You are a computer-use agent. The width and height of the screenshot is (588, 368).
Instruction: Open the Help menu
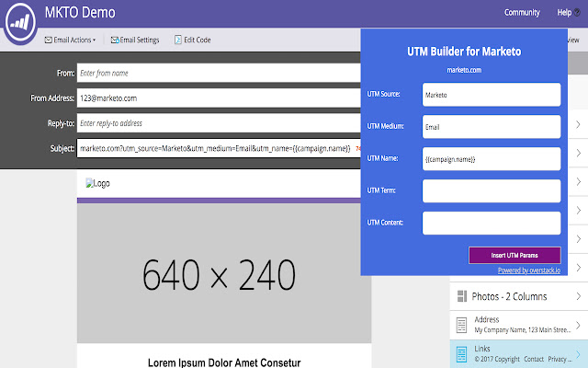pyautogui.click(x=568, y=12)
